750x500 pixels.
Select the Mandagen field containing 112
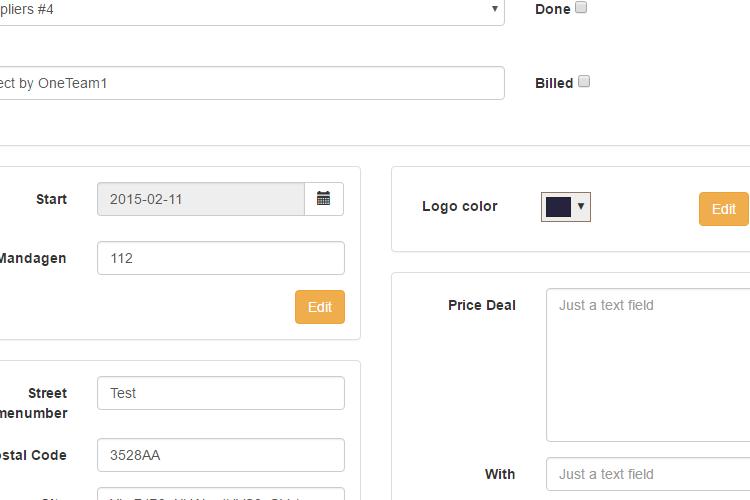[x=221, y=258]
